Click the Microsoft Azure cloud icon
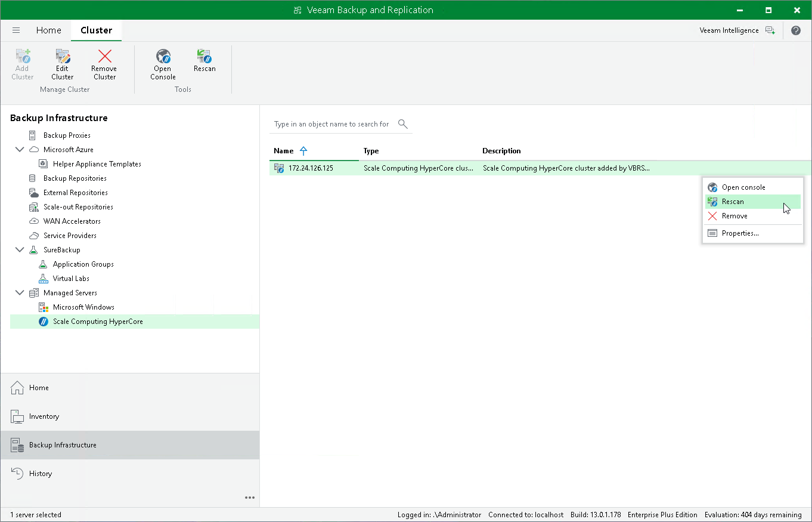Image resolution: width=812 pixels, height=522 pixels. tap(33, 150)
